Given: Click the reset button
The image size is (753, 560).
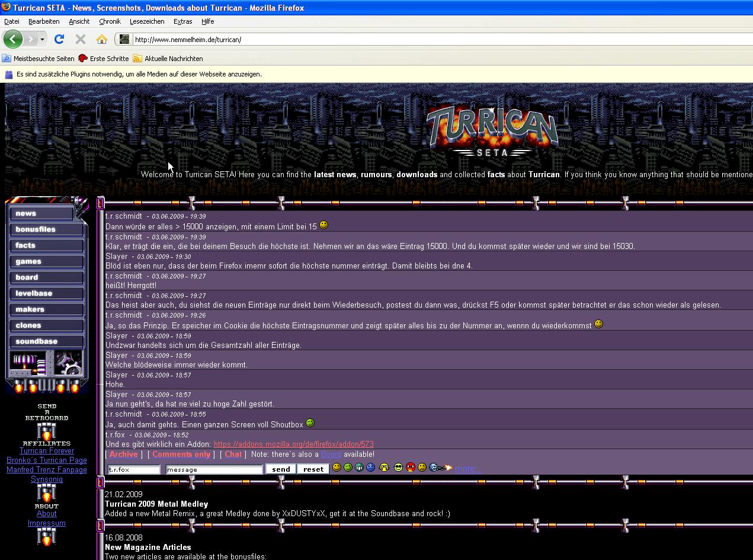Looking at the screenshot, I should tap(313, 469).
